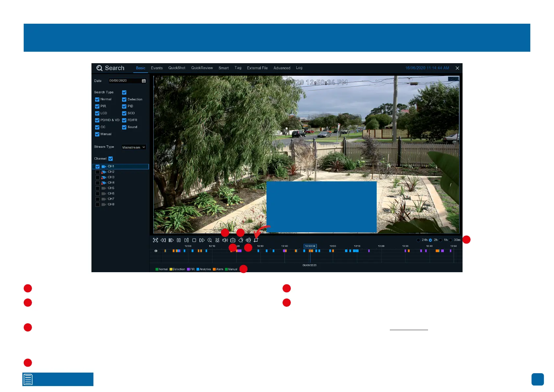This screenshot has height=392, width=554.
Task: Click the 12:50:34 timeline playhead marker
Action: 310,246
